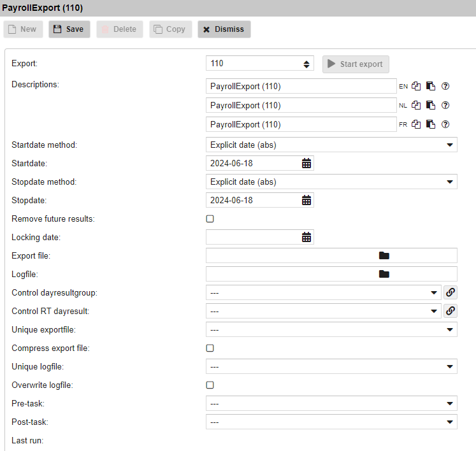Tick the Compress export file checkbox
This screenshot has width=476, height=451.
point(210,348)
